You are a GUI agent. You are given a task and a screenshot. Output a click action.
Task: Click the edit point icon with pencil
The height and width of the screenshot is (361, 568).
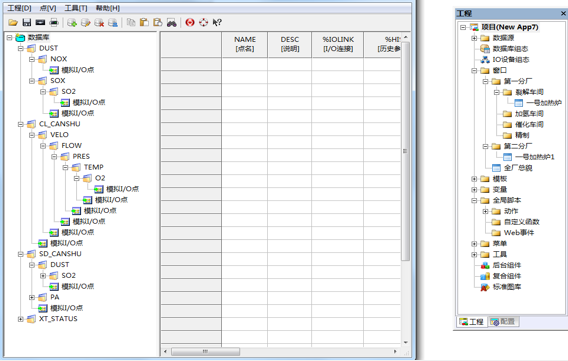[85, 22]
